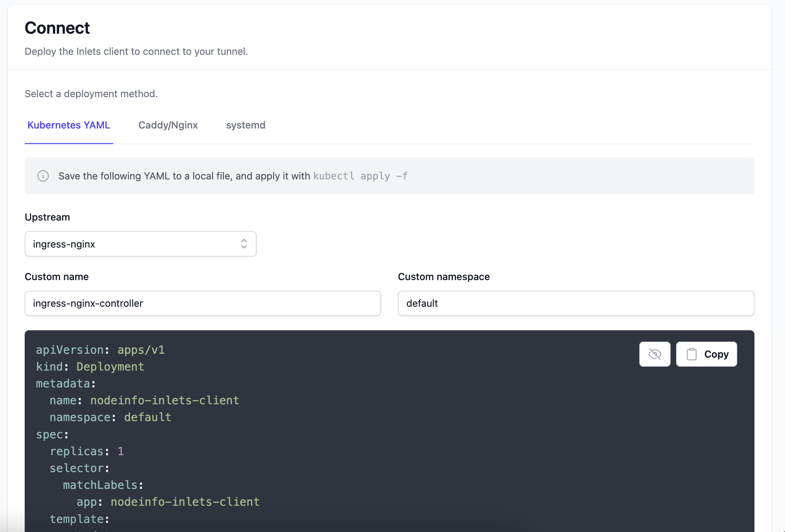Image resolution: width=785 pixels, height=532 pixels.
Task: Switch to the Kubernetes YAML tab
Action: pos(69,125)
